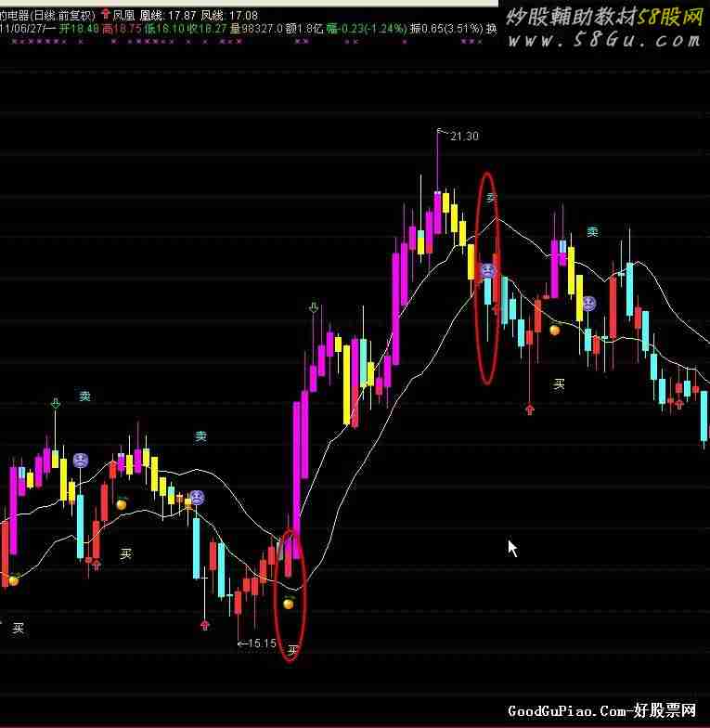Click the rightmost red up-arrow marker
Screen dimensions: 710x728
pyautogui.click(x=679, y=404)
